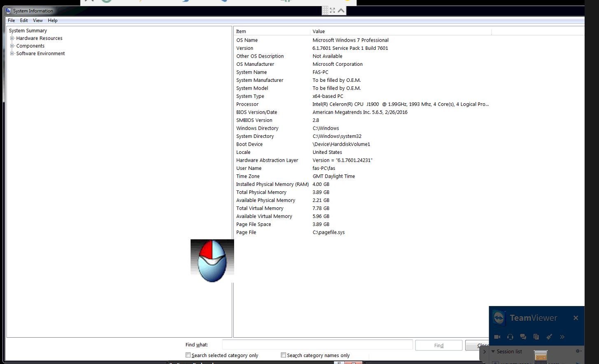599x364 pixels.
Task: Collapse the Session list triangle
Action: click(x=493, y=352)
